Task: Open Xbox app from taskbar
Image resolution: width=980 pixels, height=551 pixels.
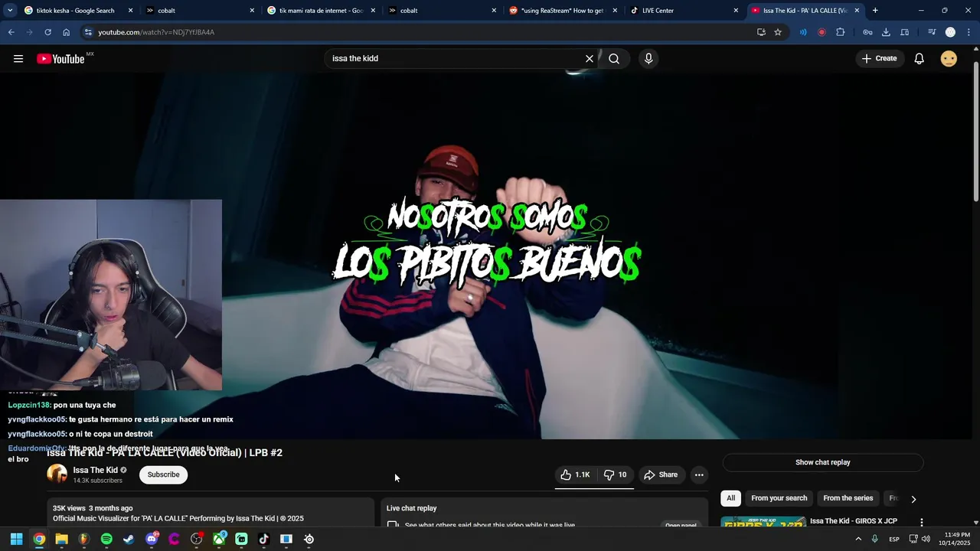Action: 219,539
